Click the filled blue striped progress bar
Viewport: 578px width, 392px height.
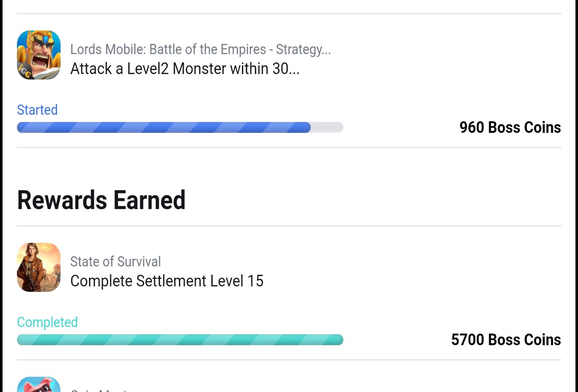coord(164,127)
